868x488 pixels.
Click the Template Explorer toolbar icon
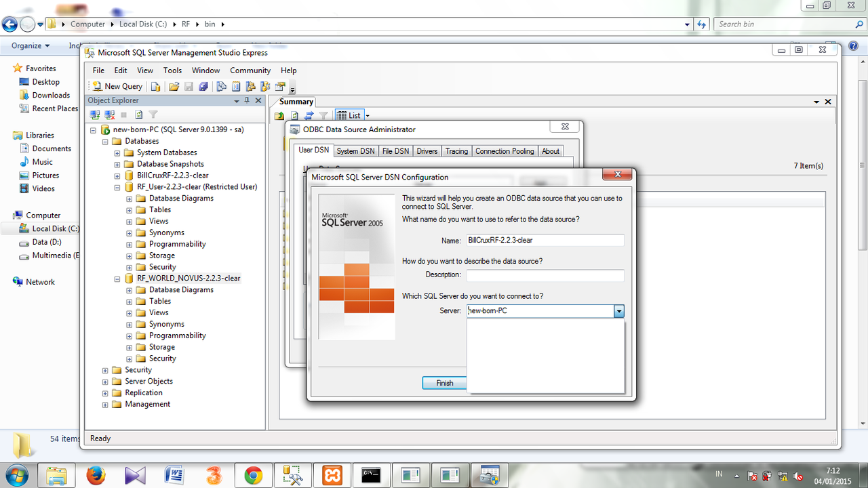(265, 86)
